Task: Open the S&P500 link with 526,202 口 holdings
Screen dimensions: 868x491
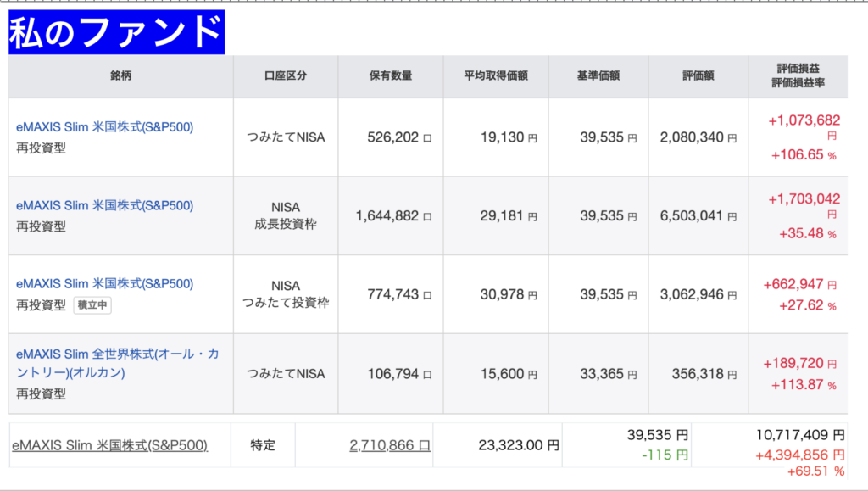Action: [104, 127]
